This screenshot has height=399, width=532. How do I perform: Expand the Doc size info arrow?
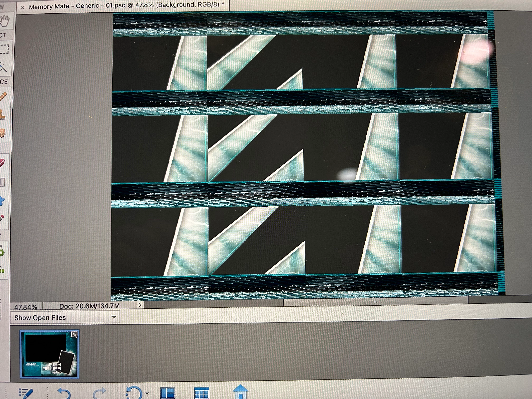coord(139,305)
